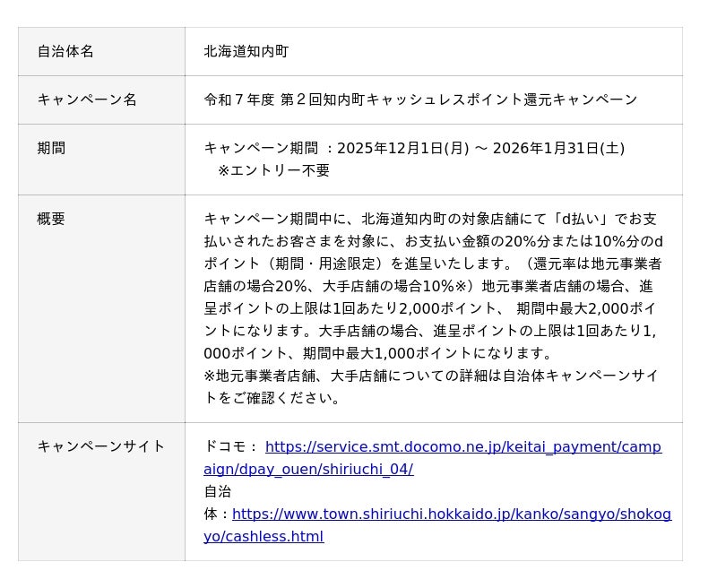
Task: Click the ドコモ： label
Action: [232, 446]
